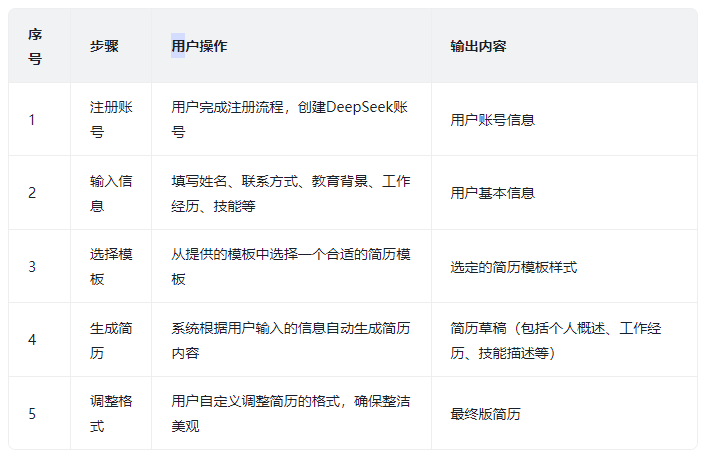Select the row number '3' cell
Image resolution: width=727 pixels, height=462 pixels.
click(39, 267)
